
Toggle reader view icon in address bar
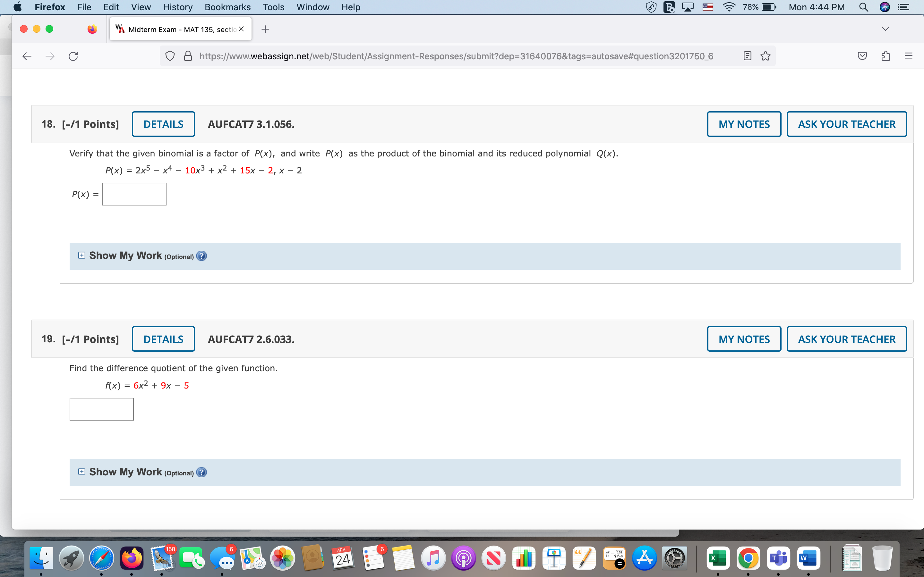coord(747,56)
